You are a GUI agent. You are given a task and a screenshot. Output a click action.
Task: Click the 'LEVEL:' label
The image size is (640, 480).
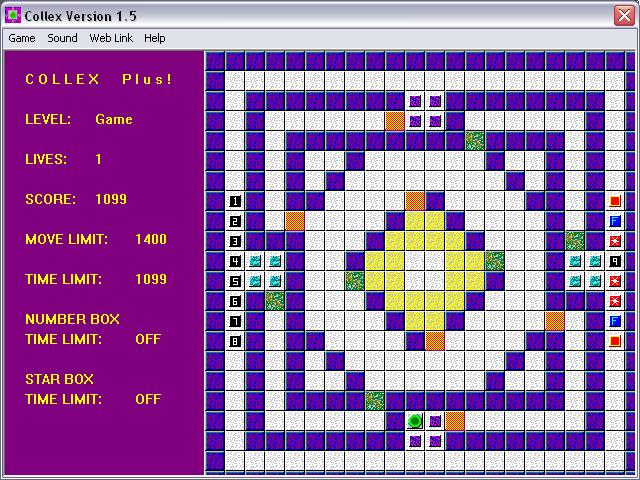(48, 119)
